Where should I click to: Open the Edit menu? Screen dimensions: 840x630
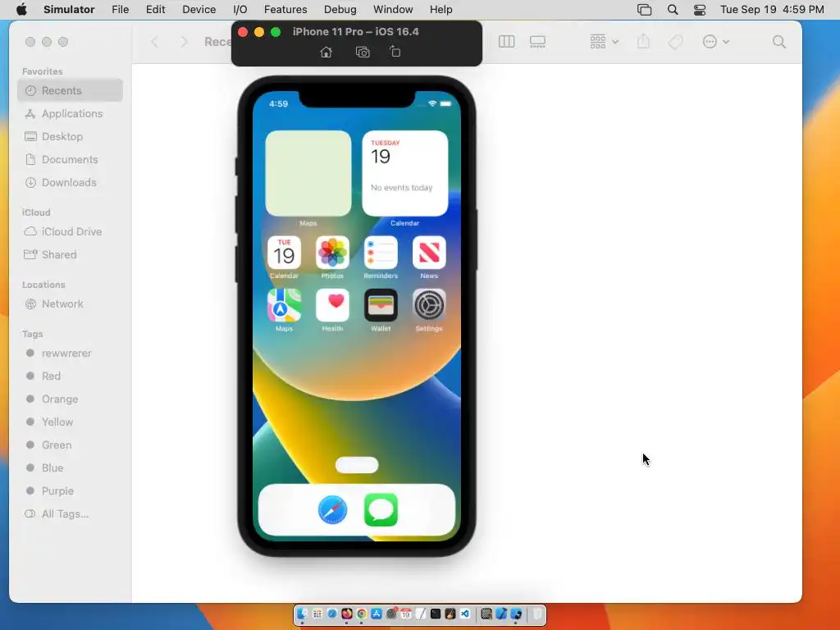(x=155, y=10)
